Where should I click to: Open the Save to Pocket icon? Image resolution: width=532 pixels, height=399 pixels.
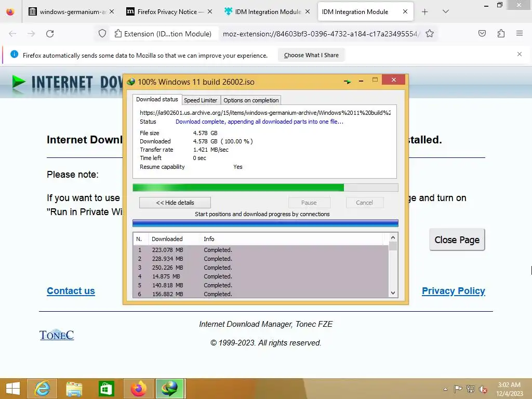482,33
